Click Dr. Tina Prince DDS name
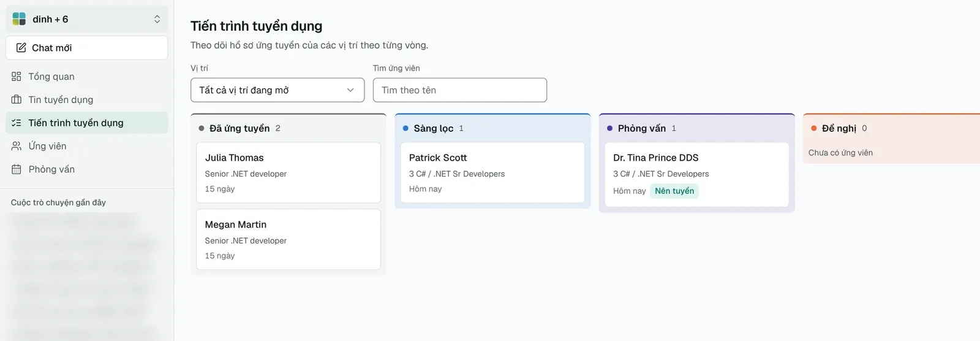 point(656,158)
